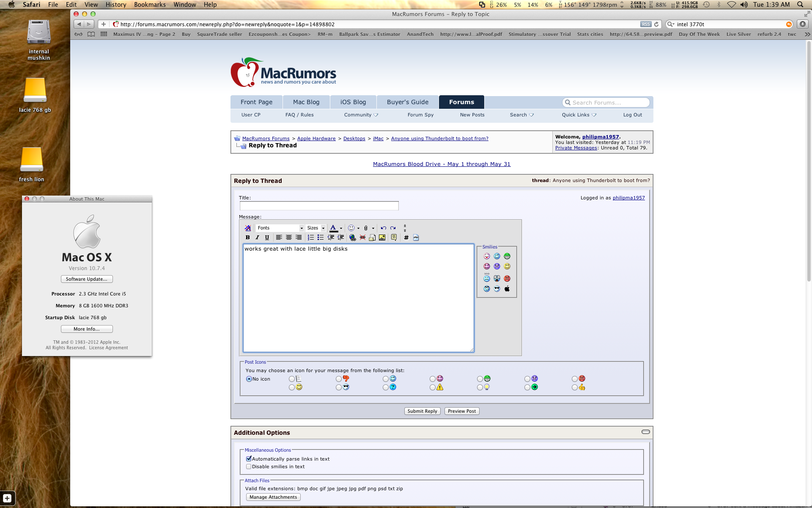Click the Search Forums field
This screenshot has height=508, width=812.
point(606,102)
